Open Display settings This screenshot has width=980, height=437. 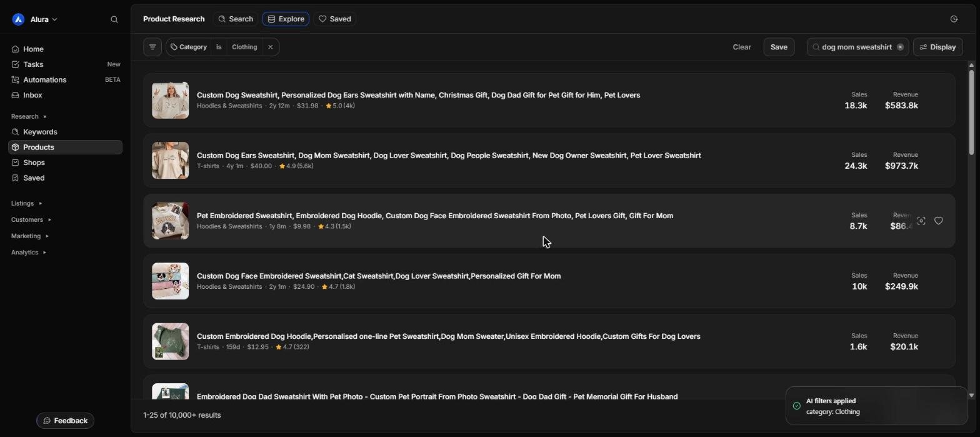[x=937, y=47]
